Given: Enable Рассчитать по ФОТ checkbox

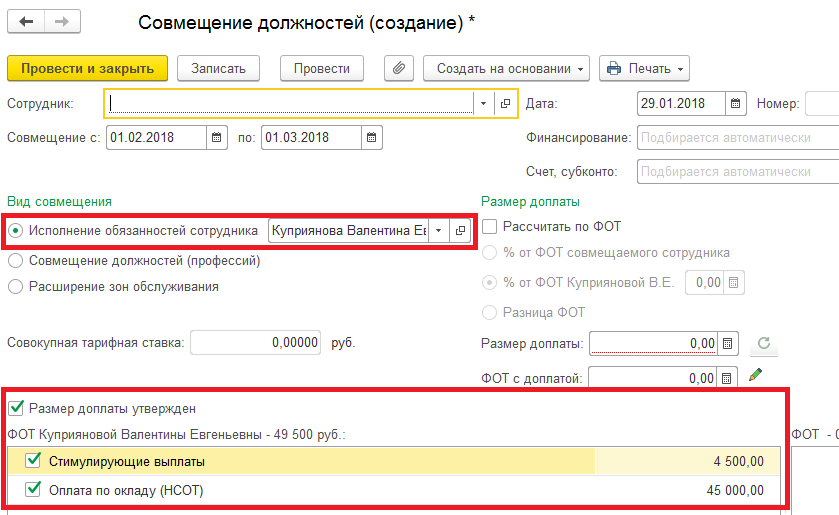Looking at the screenshot, I should (x=490, y=226).
